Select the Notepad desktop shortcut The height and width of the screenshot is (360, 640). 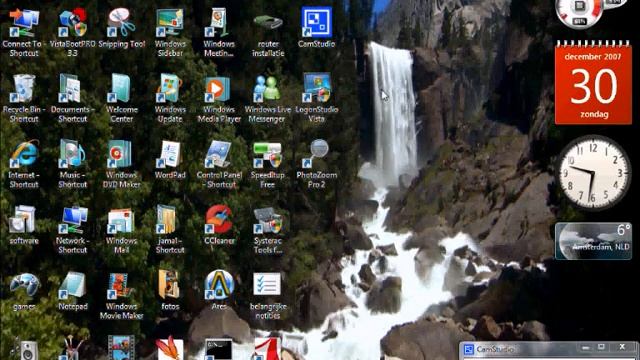73,285
